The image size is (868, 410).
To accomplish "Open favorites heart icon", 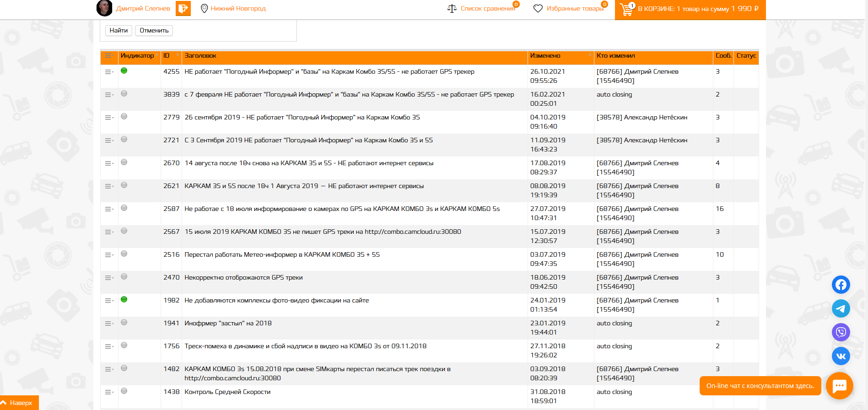I will (538, 9).
